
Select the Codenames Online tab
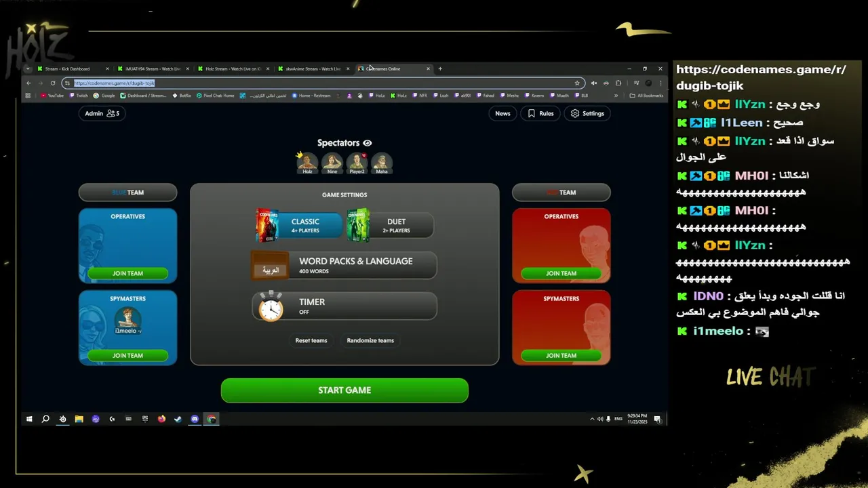coord(393,68)
